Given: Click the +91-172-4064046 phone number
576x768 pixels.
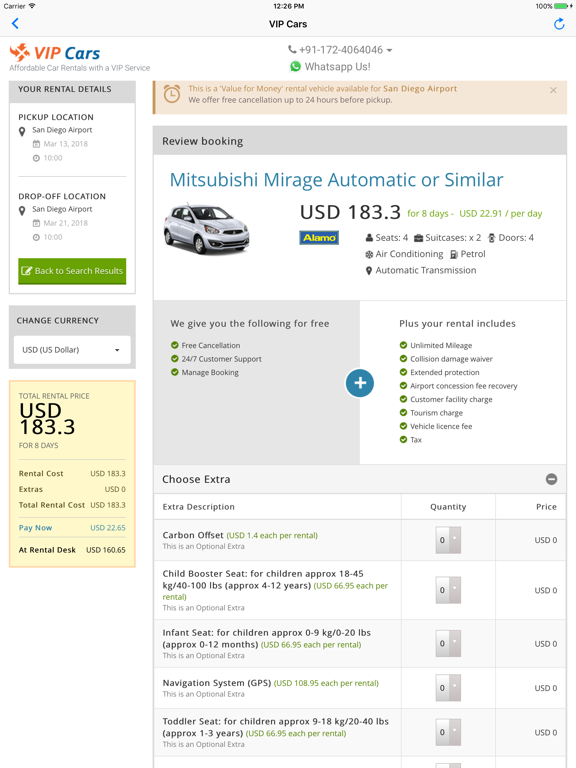Looking at the screenshot, I should tap(341, 50).
